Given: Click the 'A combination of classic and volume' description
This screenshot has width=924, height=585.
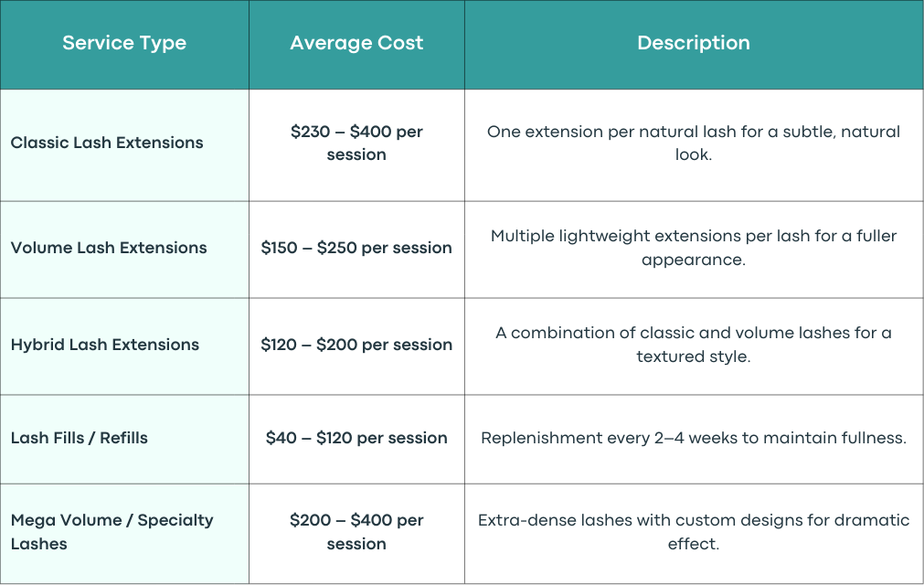Looking at the screenshot, I should (x=694, y=345).
